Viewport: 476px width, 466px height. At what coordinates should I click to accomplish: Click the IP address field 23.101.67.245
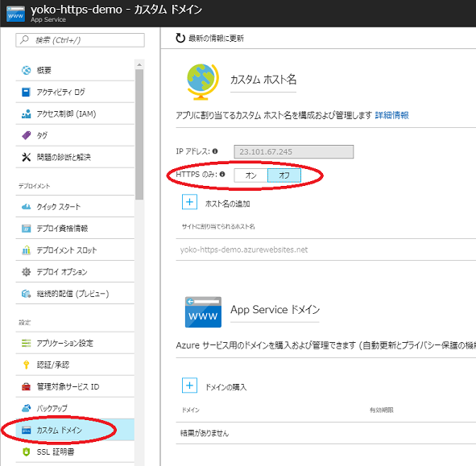click(x=293, y=151)
